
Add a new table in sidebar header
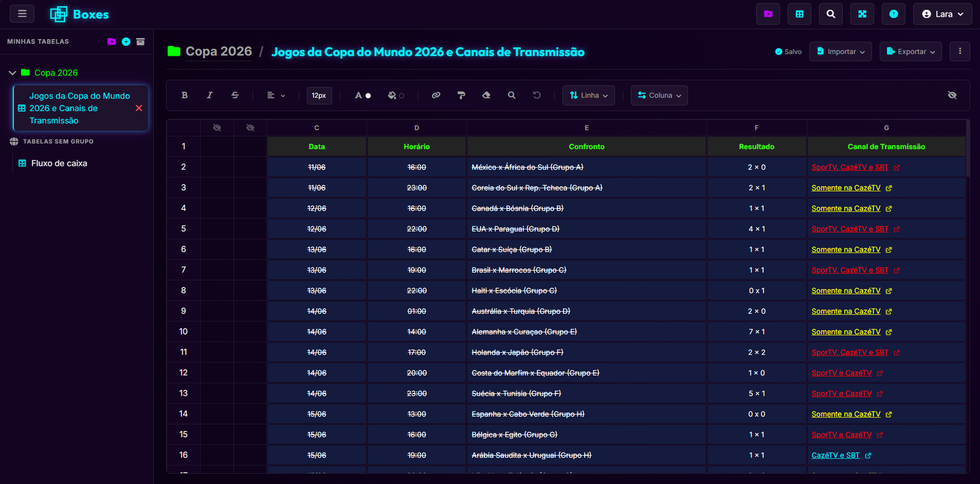pos(126,42)
